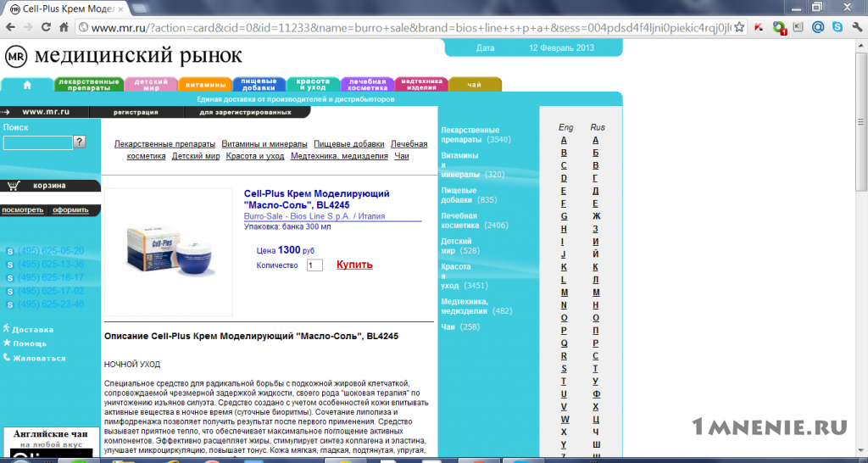Open a new browser tab
Image resolution: width=868 pixels, height=463 pixels.
click(x=141, y=8)
